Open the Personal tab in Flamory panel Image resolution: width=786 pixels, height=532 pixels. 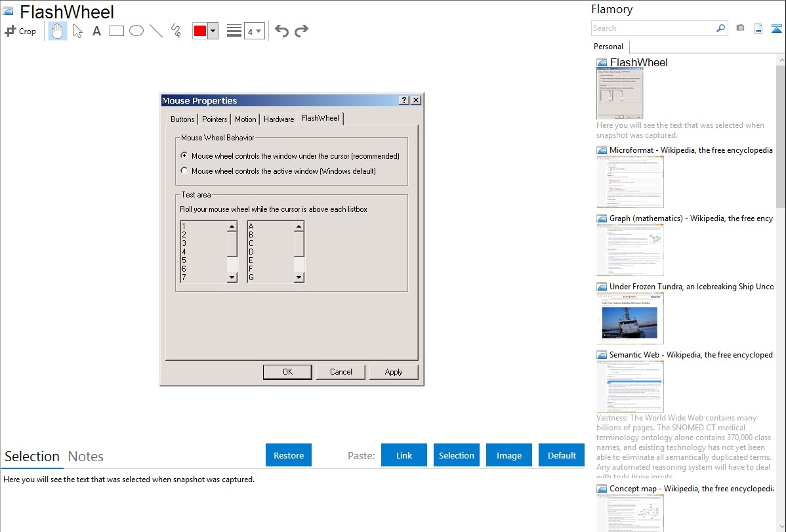[609, 47]
